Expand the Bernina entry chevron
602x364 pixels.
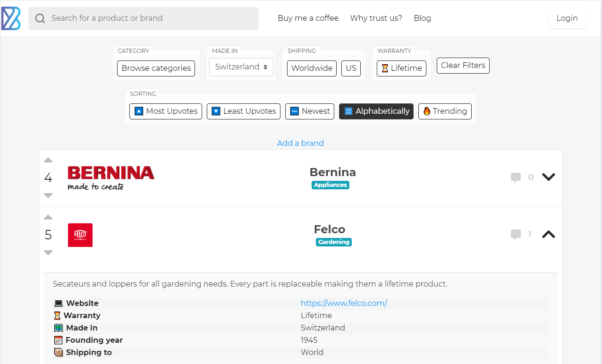(548, 177)
